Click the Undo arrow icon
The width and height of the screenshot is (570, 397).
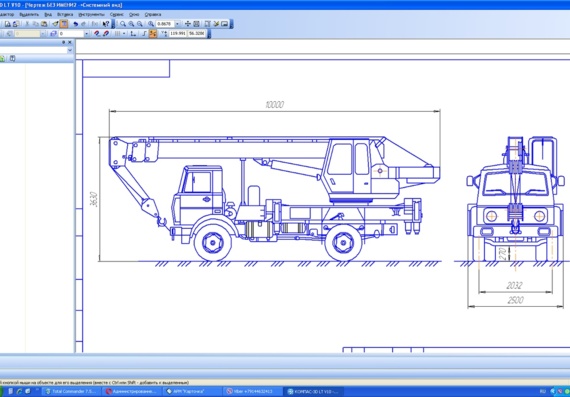tap(76, 24)
